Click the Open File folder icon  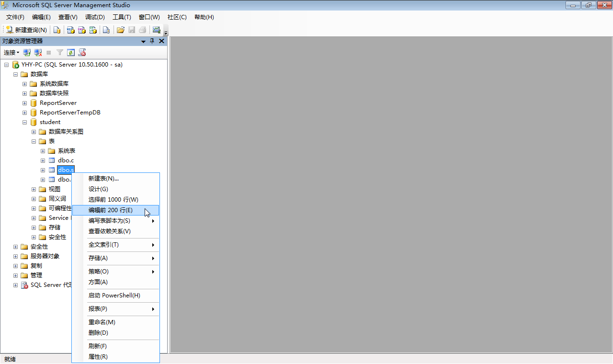121,30
